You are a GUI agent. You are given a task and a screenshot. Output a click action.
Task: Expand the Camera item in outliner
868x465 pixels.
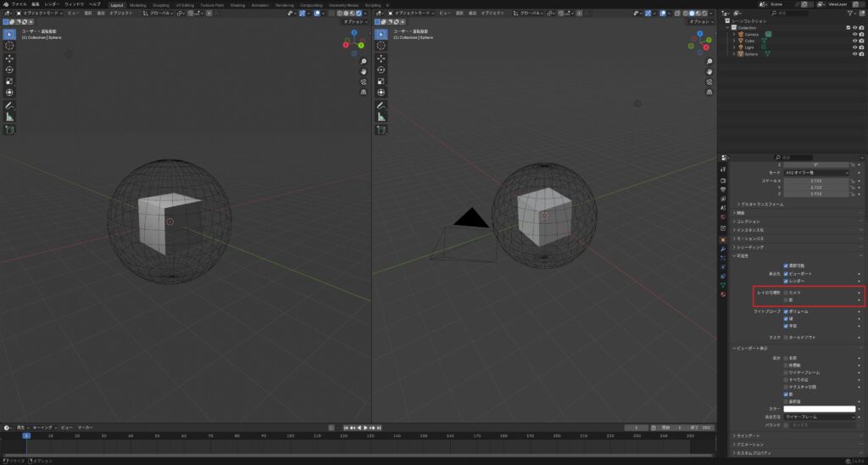pyautogui.click(x=734, y=34)
